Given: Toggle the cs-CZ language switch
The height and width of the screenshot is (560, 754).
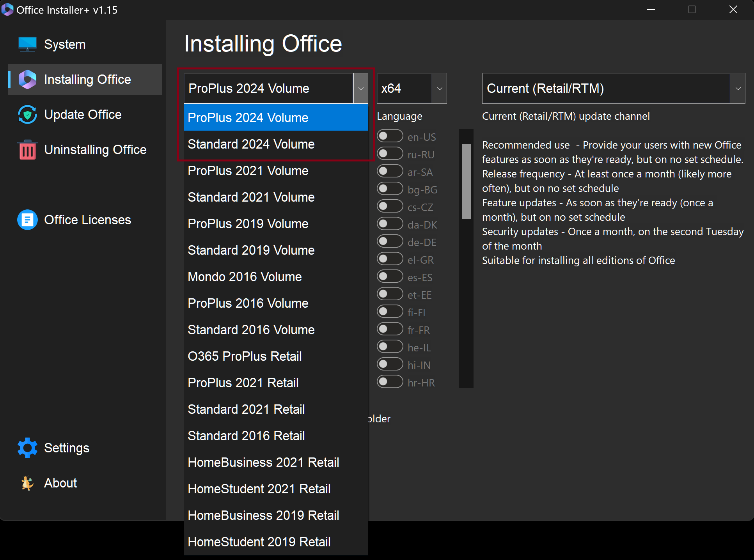Looking at the screenshot, I should click(390, 206).
